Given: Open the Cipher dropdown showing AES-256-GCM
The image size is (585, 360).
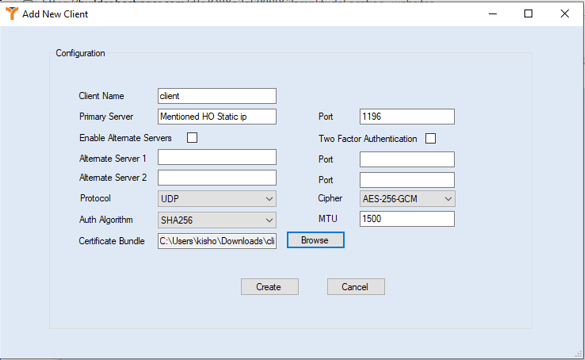Looking at the screenshot, I should (407, 199).
